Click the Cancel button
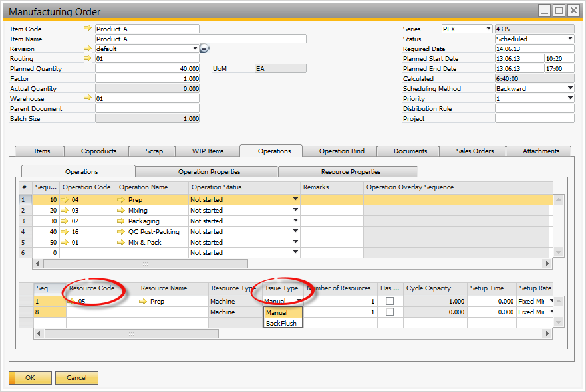 click(x=76, y=378)
